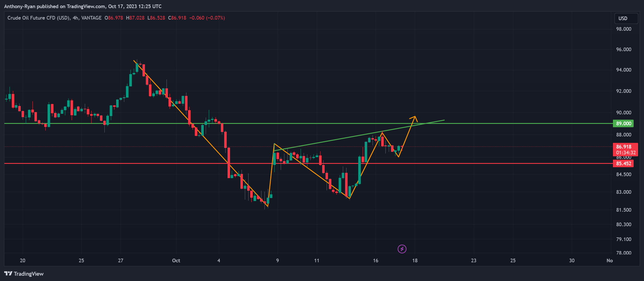Click the 96.000 price axis label
Viewport: 644px width, 281px height.
coord(624,49)
